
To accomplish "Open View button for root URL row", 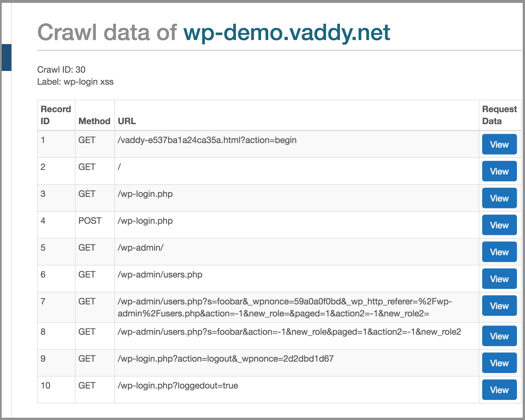I will click(x=499, y=171).
